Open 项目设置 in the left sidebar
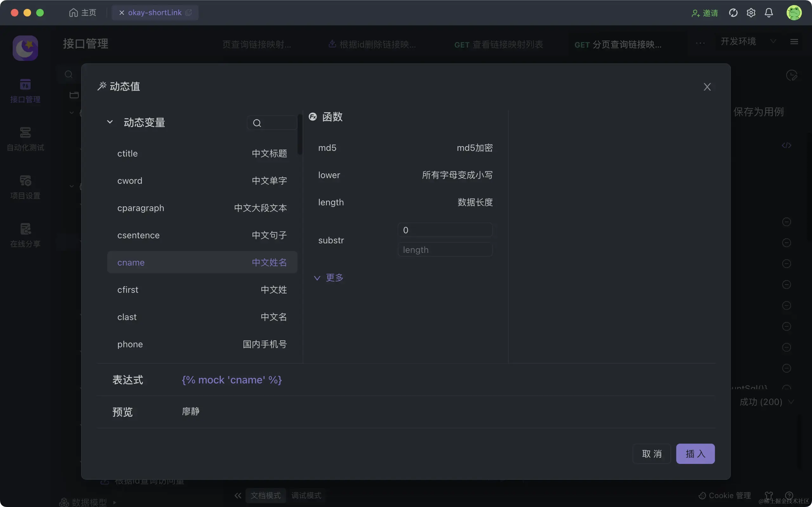Viewport: 812px width, 507px height. [x=25, y=187]
